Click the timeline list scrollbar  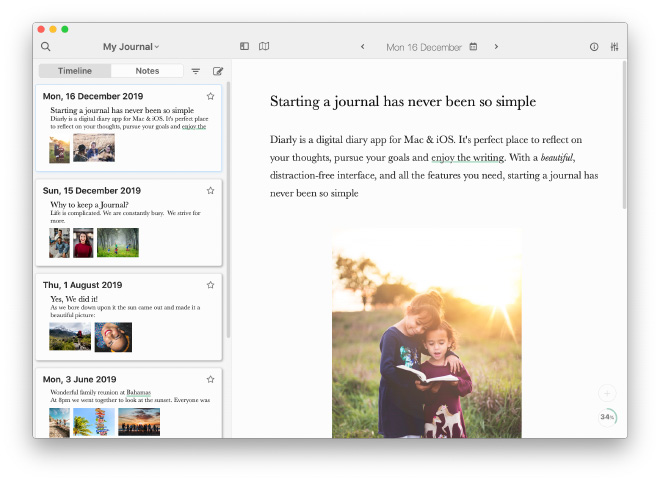click(x=229, y=210)
